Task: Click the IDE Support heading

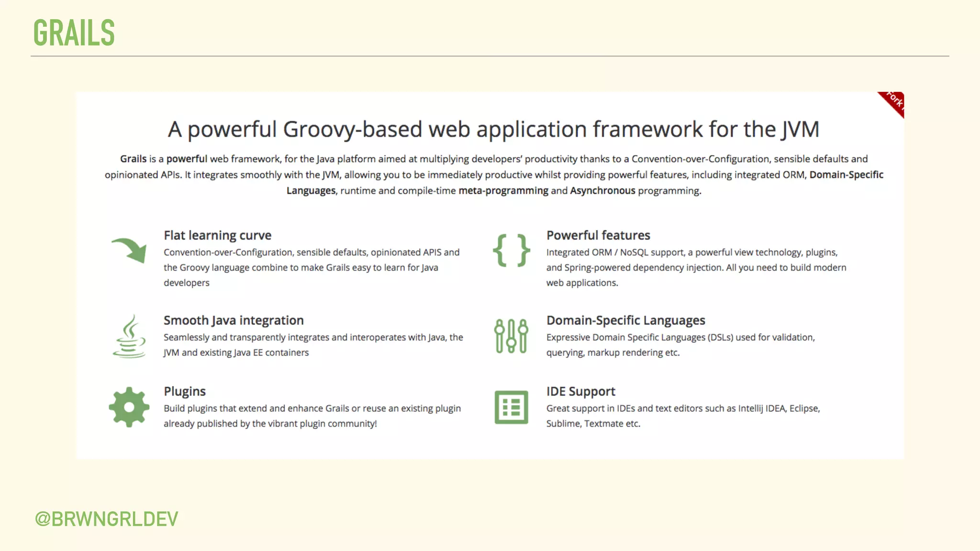Action: (580, 391)
